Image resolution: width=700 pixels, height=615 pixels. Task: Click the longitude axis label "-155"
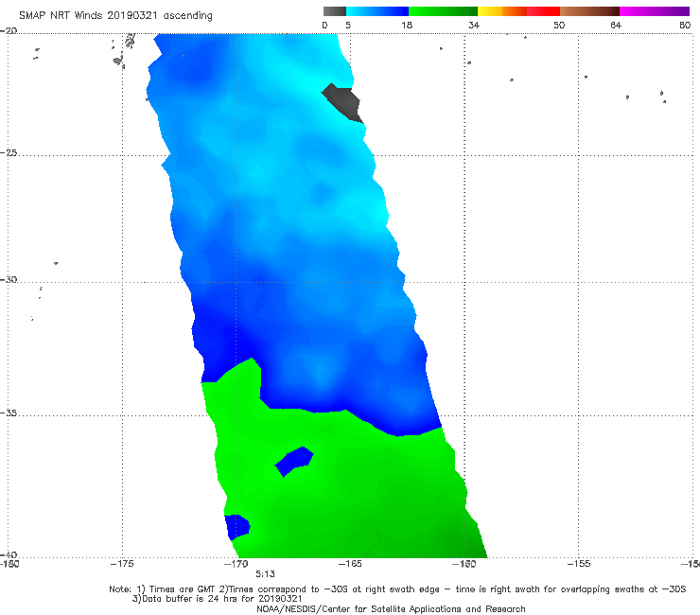(579, 564)
